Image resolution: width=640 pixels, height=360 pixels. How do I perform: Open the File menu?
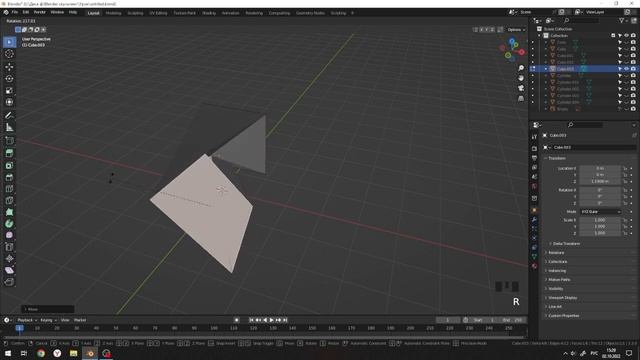coord(15,12)
